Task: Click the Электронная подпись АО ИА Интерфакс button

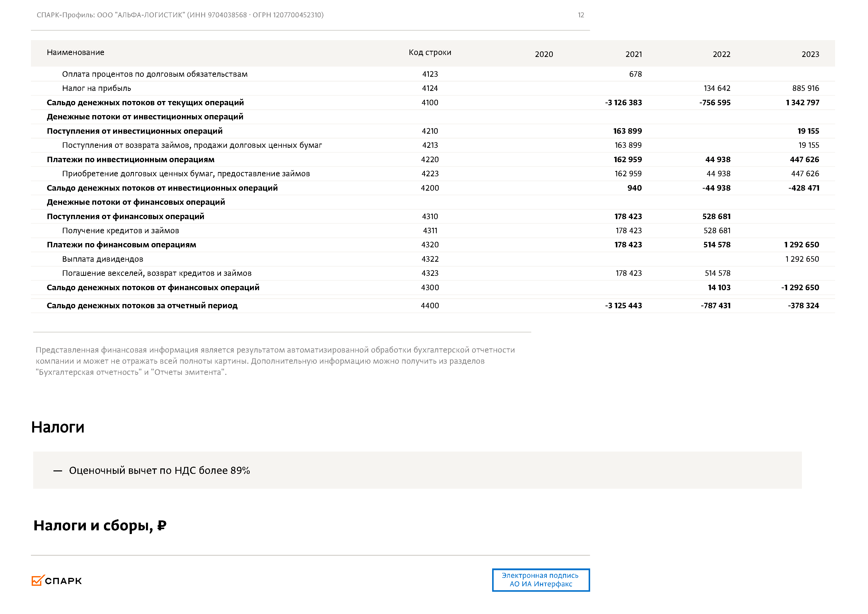Action: tap(540, 580)
